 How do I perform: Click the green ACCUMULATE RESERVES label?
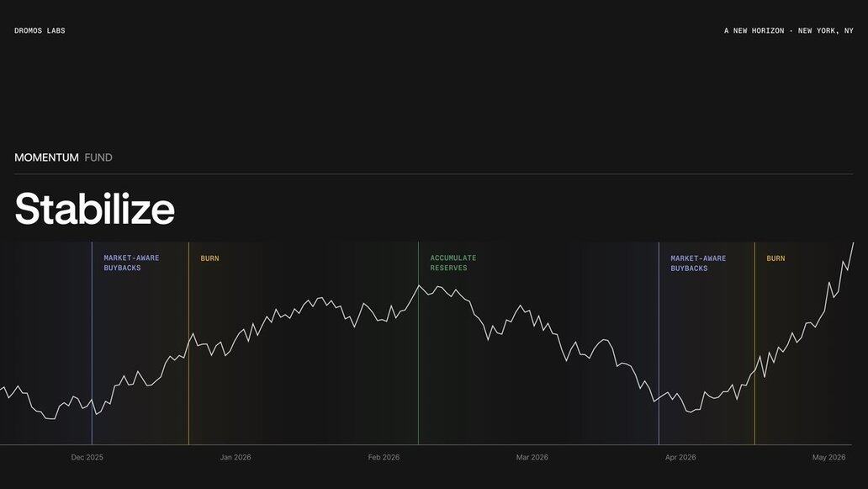pos(453,263)
